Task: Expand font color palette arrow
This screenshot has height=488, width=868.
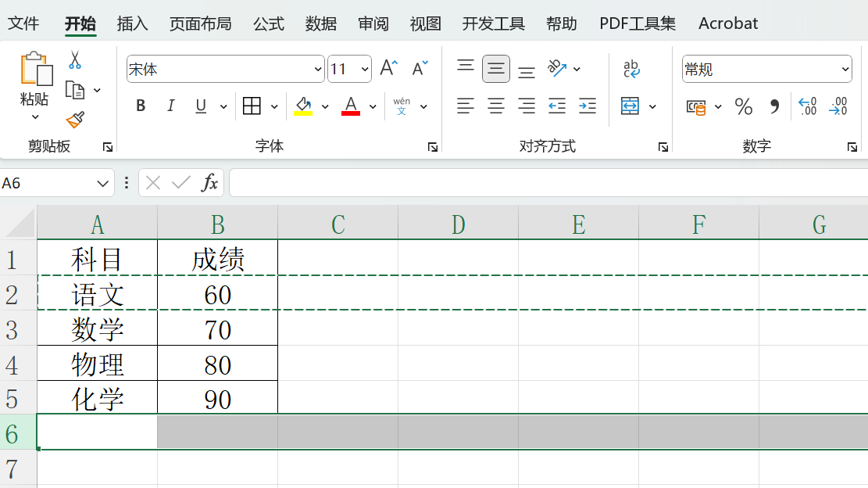Action: (x=373, y=106)
